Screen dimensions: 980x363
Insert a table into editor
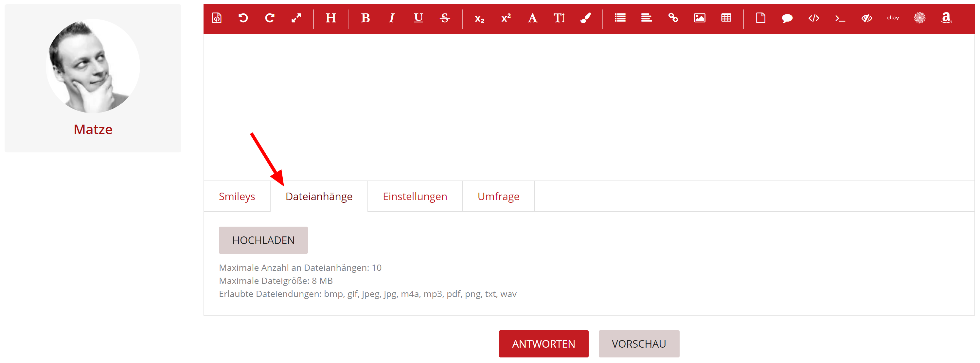tap(726, 18)
